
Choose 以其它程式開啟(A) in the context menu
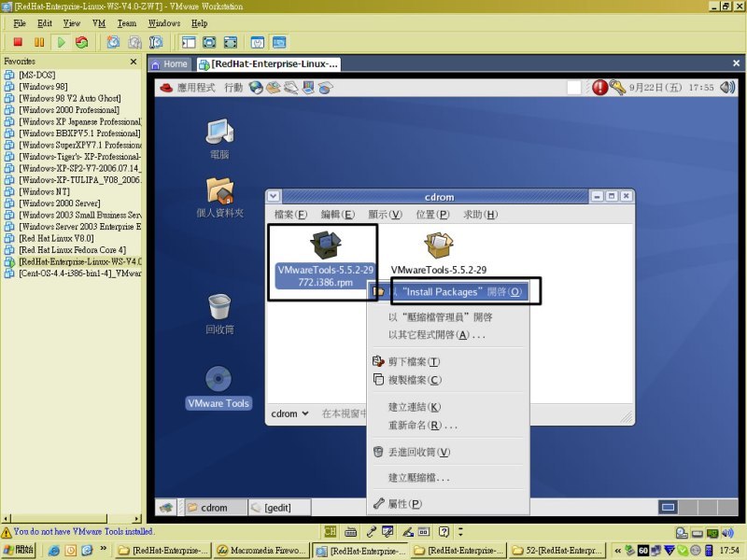448,335
